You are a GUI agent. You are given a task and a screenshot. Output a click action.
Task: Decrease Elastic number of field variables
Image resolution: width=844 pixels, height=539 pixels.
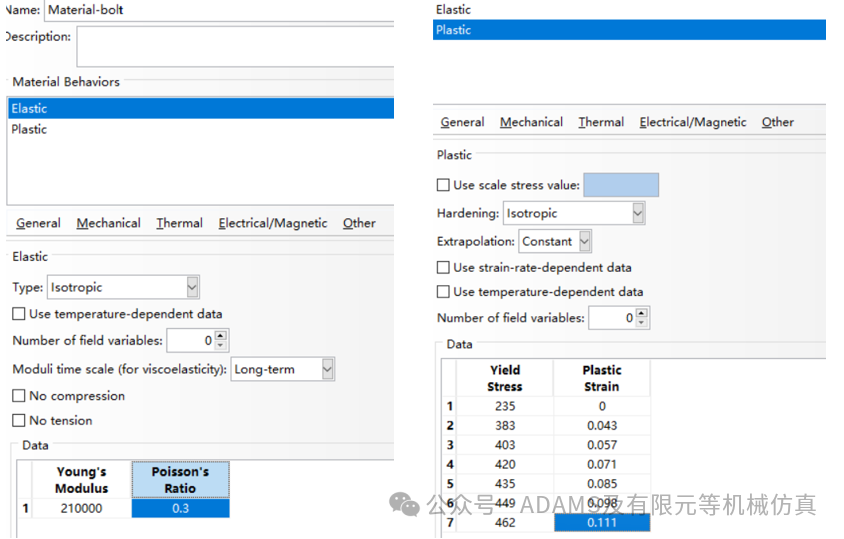point(221,345)
